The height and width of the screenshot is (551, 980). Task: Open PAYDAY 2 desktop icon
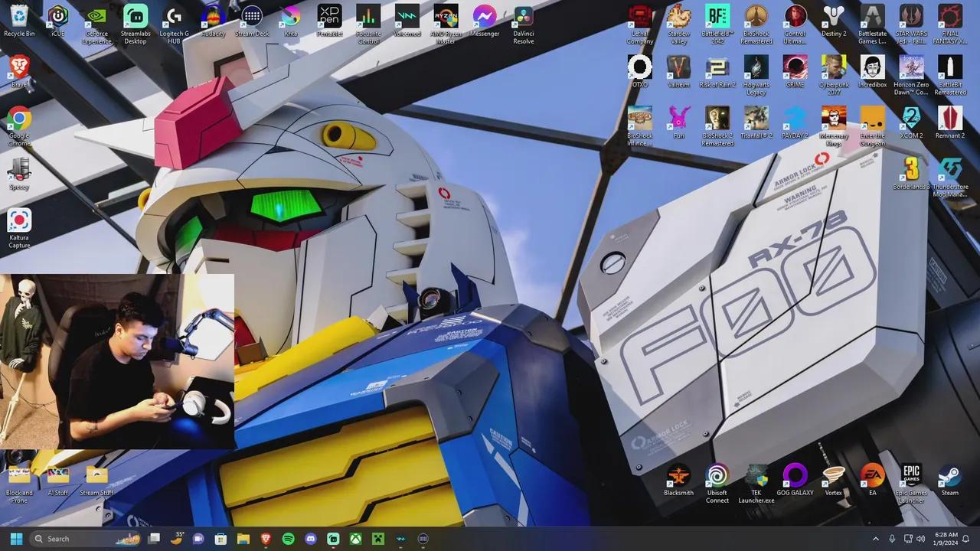795,122
